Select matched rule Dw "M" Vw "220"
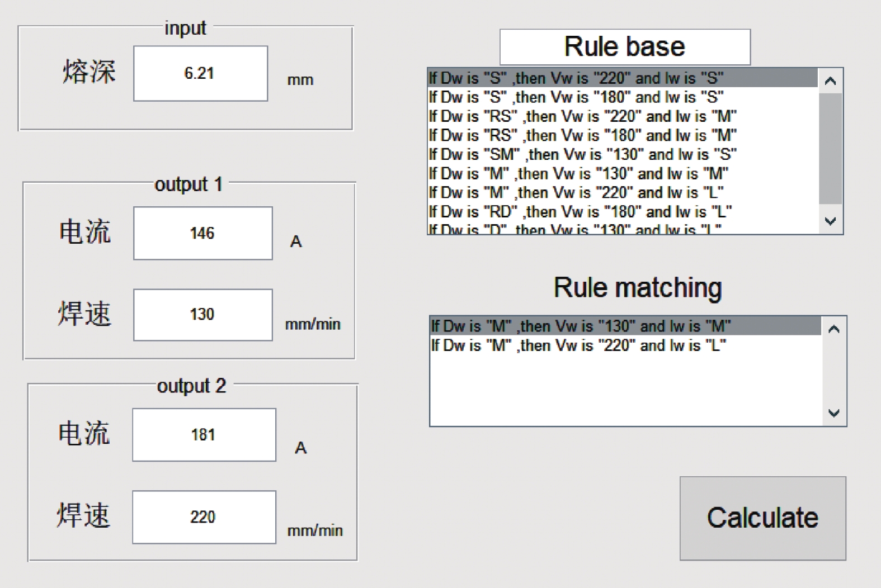The width and height of the screenshot is (881, 588). [x=578, y=345]
